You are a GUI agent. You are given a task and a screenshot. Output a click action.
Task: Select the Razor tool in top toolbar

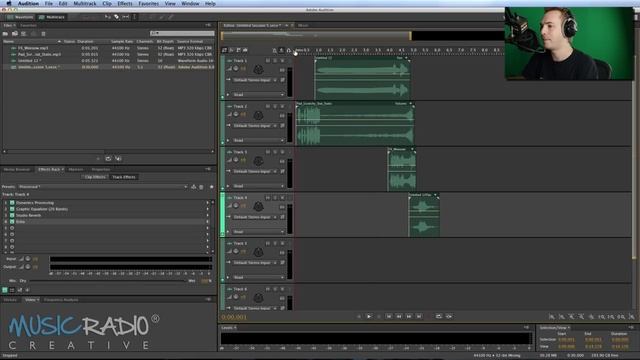pos(116,17)
